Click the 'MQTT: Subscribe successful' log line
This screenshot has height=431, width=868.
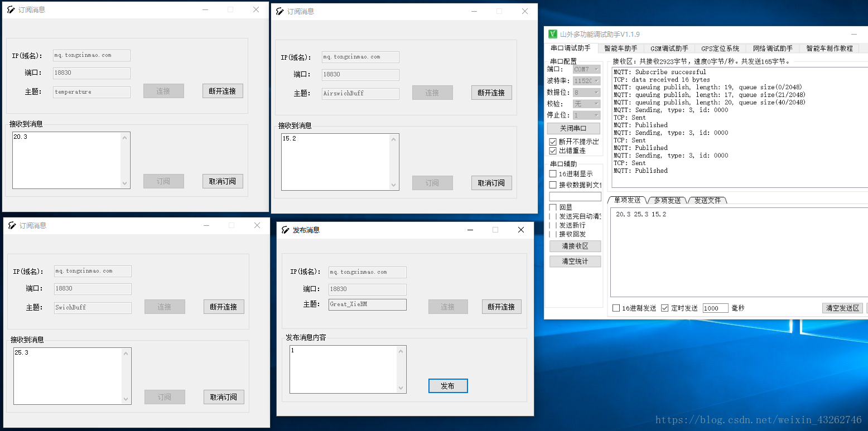[659, 72]
